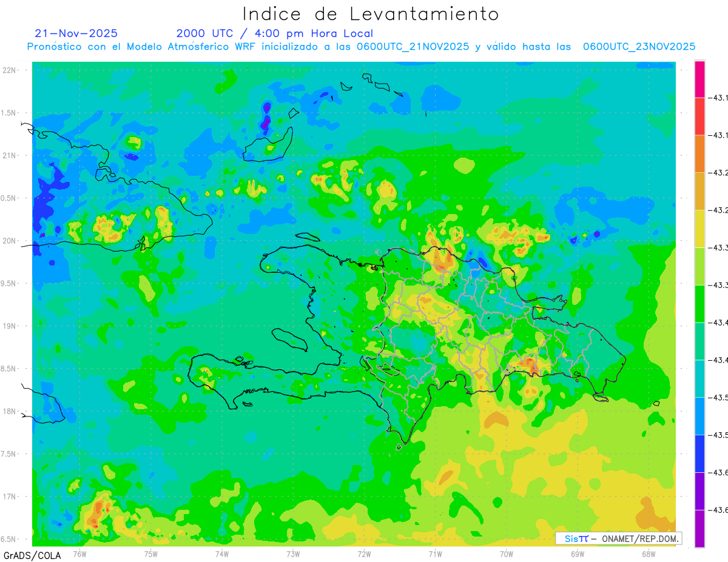Viewport: 728px width, 562px height.
Task: Click the '1.5N' latitude label
Action: pos(10,113)
